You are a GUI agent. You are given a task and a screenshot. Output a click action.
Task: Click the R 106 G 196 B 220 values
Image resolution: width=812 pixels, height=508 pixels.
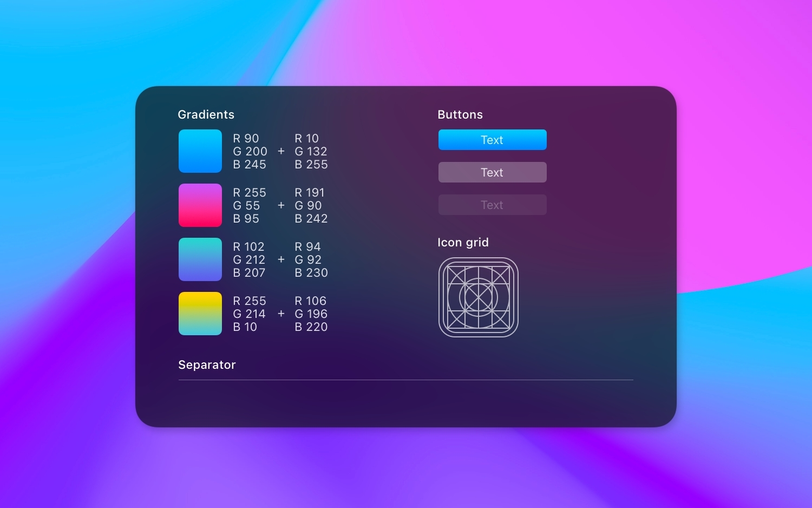(x=311, y=314)
